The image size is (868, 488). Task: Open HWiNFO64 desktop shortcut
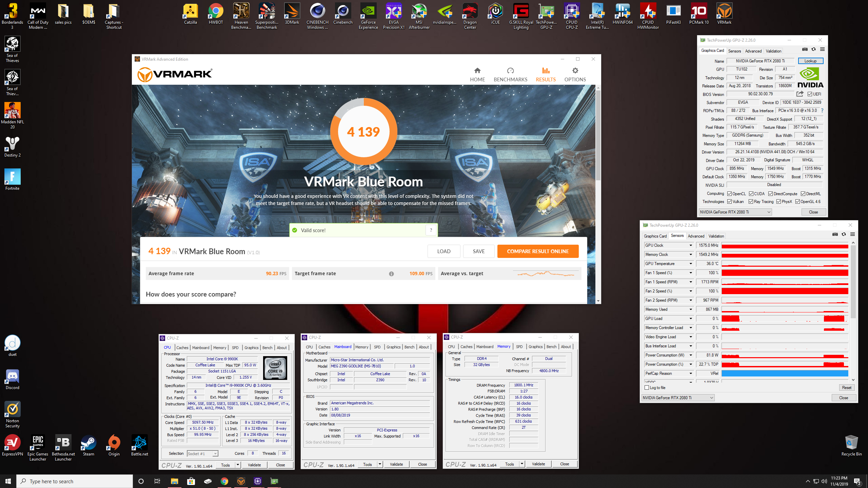pos(623,14)
